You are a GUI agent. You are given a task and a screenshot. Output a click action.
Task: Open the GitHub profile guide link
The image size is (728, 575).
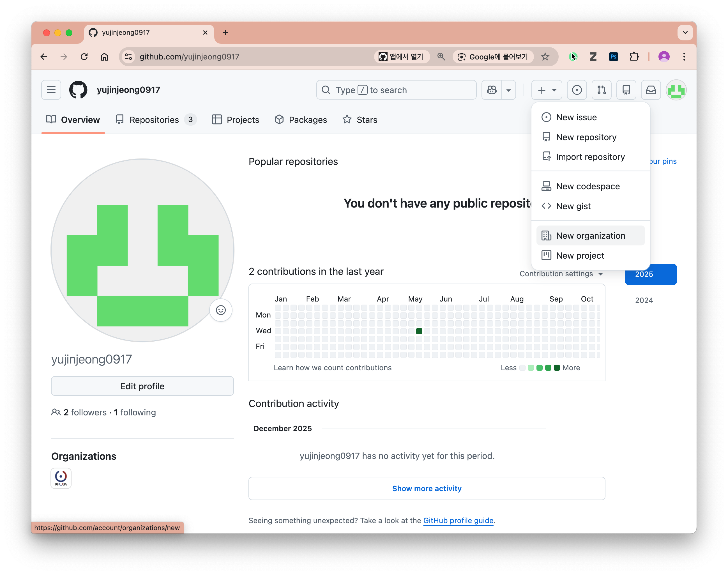[x=458, y=521]
